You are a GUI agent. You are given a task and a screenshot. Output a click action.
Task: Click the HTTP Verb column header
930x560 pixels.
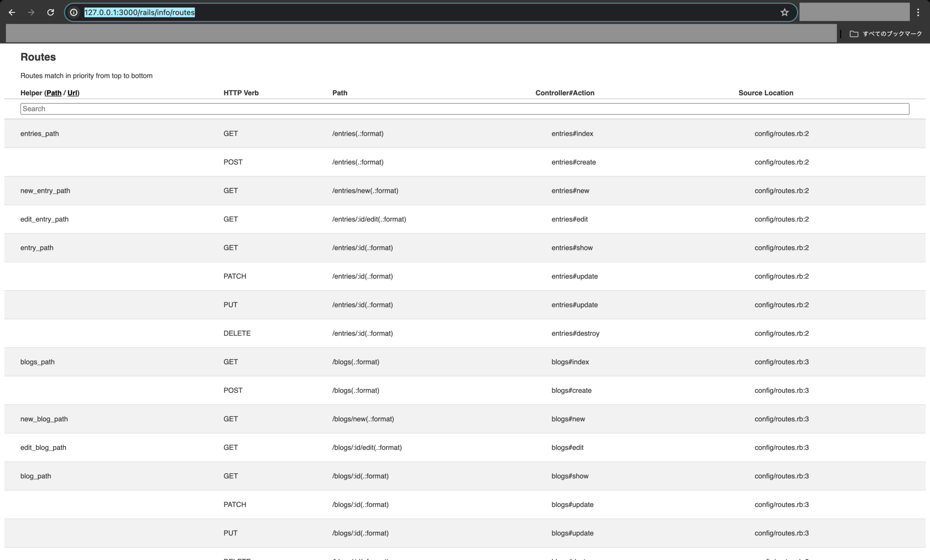(x=241, y=93)
